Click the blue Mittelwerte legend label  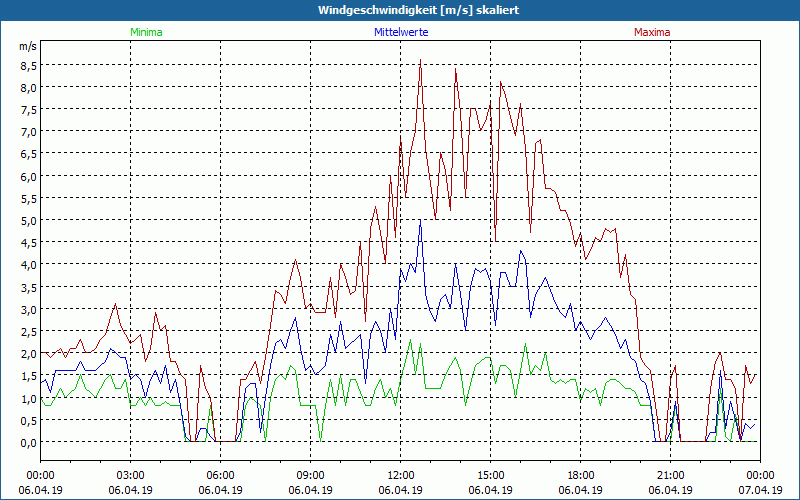click(x=401, y=32)
